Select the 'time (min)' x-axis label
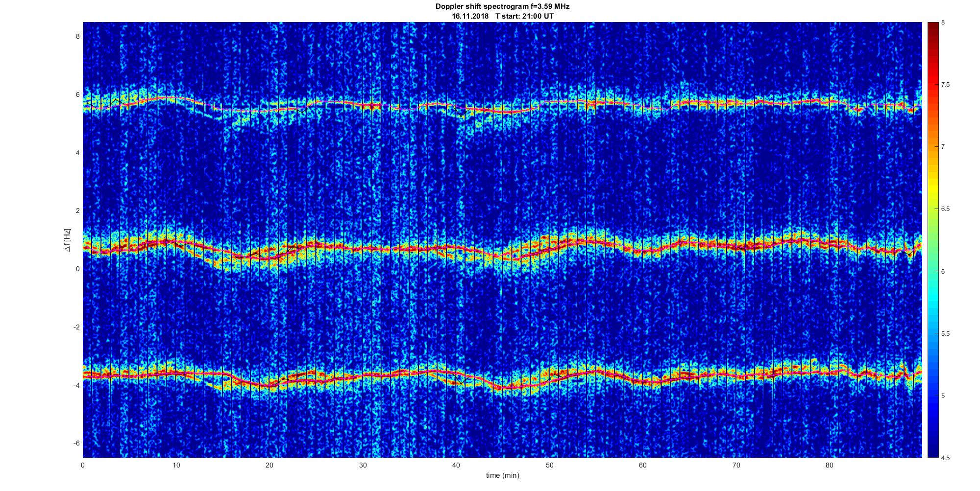The height and width of the screenshot is (491, 980). (x=502, y=475)
